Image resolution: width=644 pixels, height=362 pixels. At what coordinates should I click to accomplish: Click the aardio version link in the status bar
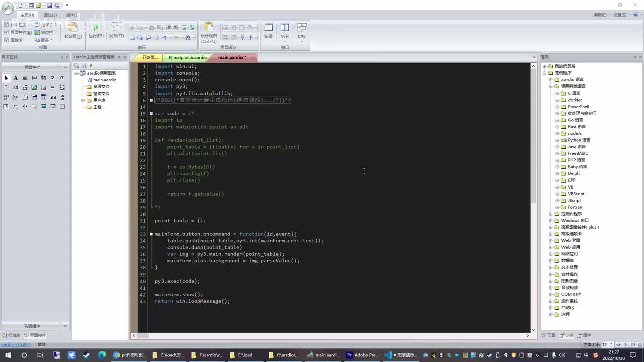(x=16, y=344)
